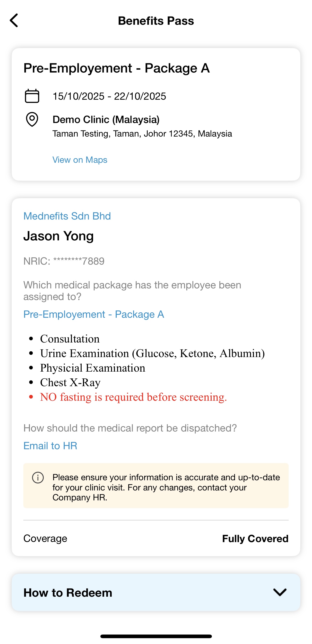Tap the location pin icon

(x=32, y=120)
